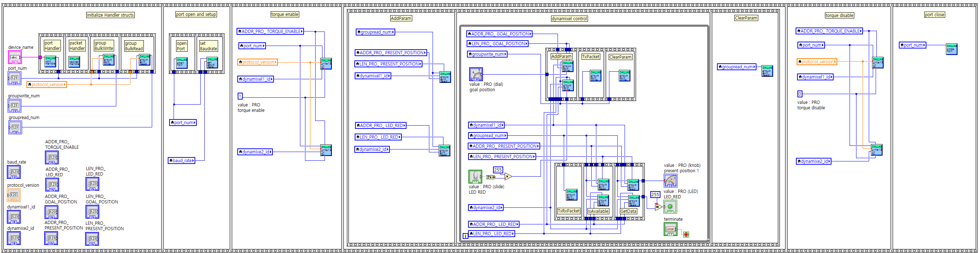
Task: Select the baud_rate local variable
Action: click(182, 160)
